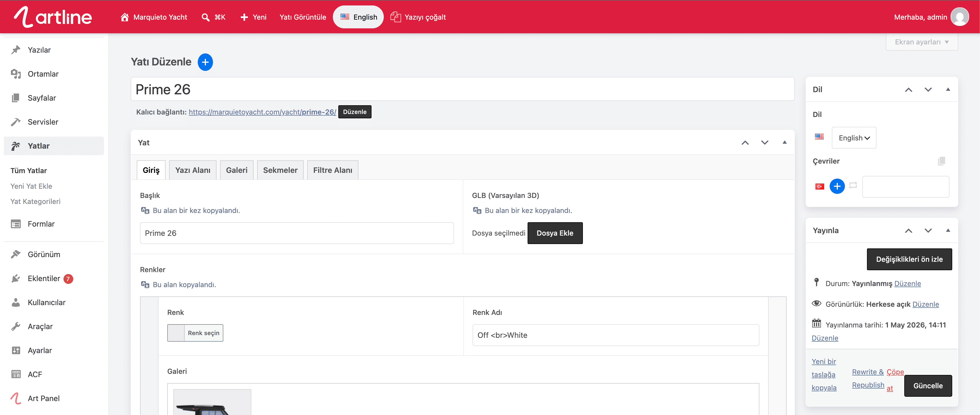Switch to the Yazı Alanı tab
This screenshot has width=980, height=415.
[x=193, y=170]
